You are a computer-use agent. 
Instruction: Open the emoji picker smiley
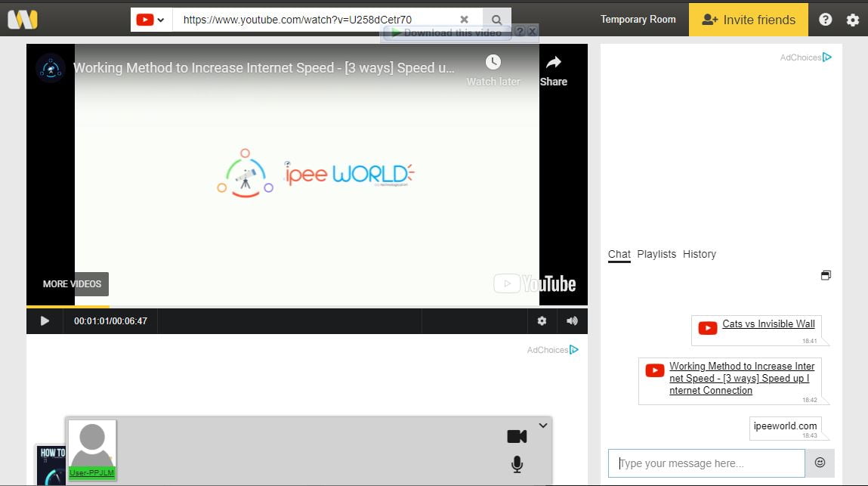point(820,463)
